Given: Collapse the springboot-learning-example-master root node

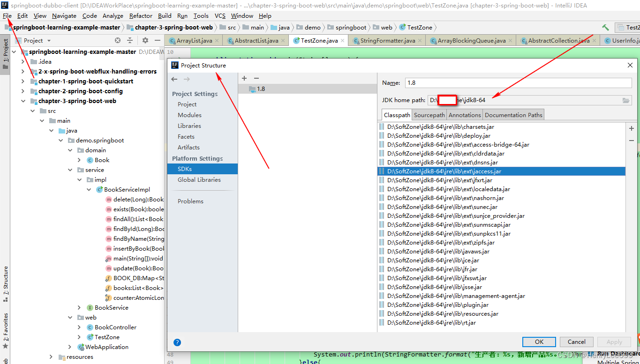Looking at the screenshot, I should coord(14,52).
